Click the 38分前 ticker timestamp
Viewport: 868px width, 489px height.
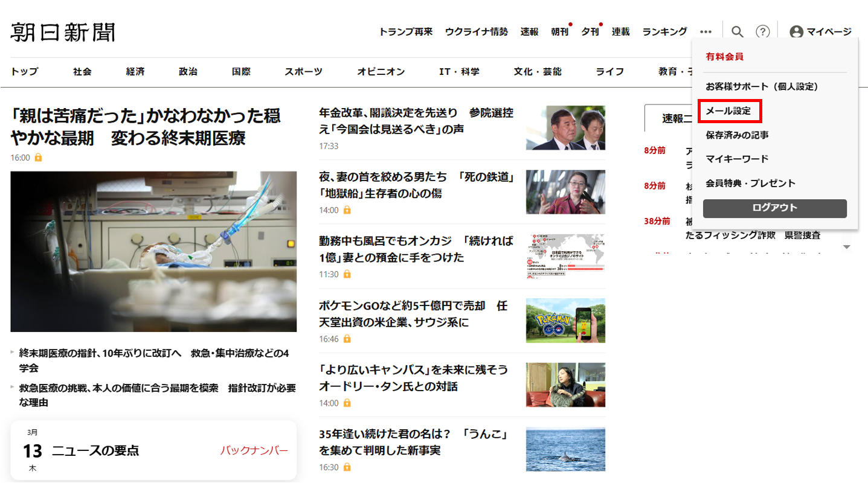pos(657,221)
